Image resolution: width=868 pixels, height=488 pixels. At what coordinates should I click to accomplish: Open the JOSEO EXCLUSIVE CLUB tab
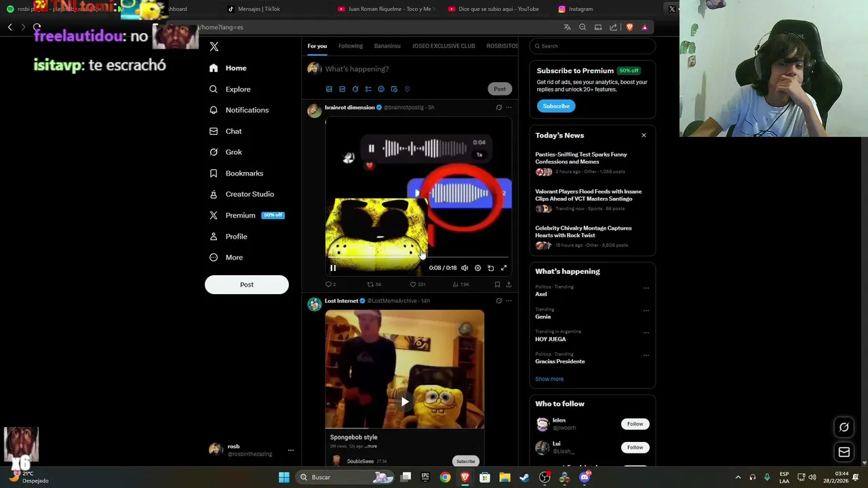pos(443,46)
